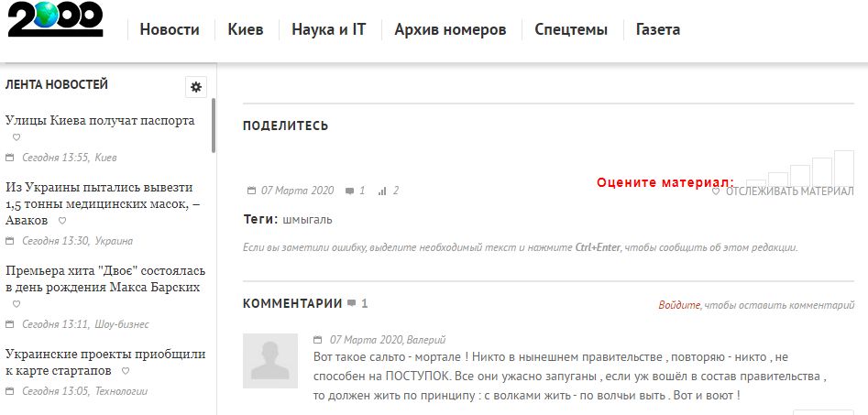
Task: Go to the Наука и IT section
Action: coord(328,29)
